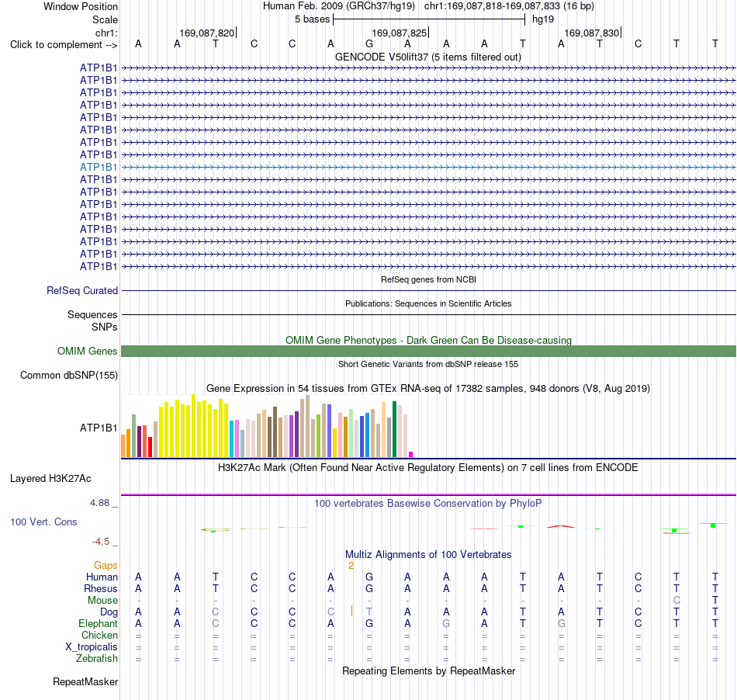
Task: Click 'Publications: Sequences in Scientific Articles' title
Action: coord(428,303)
